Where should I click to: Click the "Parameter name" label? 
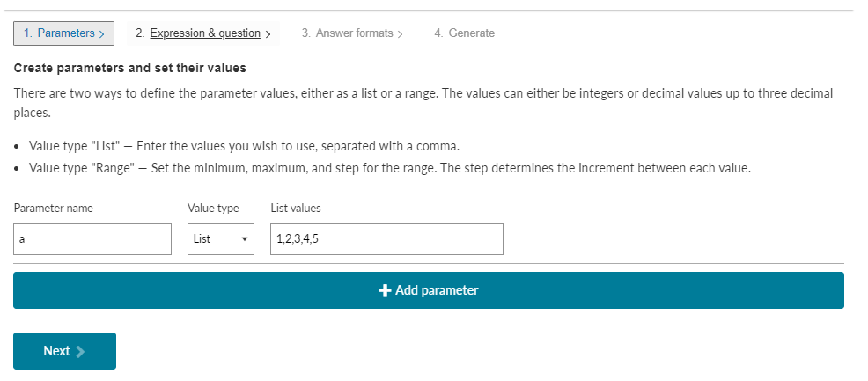point(54,209)
